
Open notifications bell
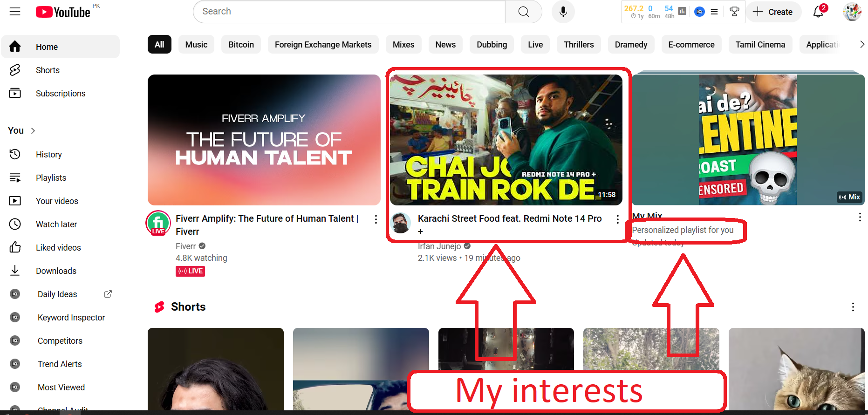coord(819,12)
